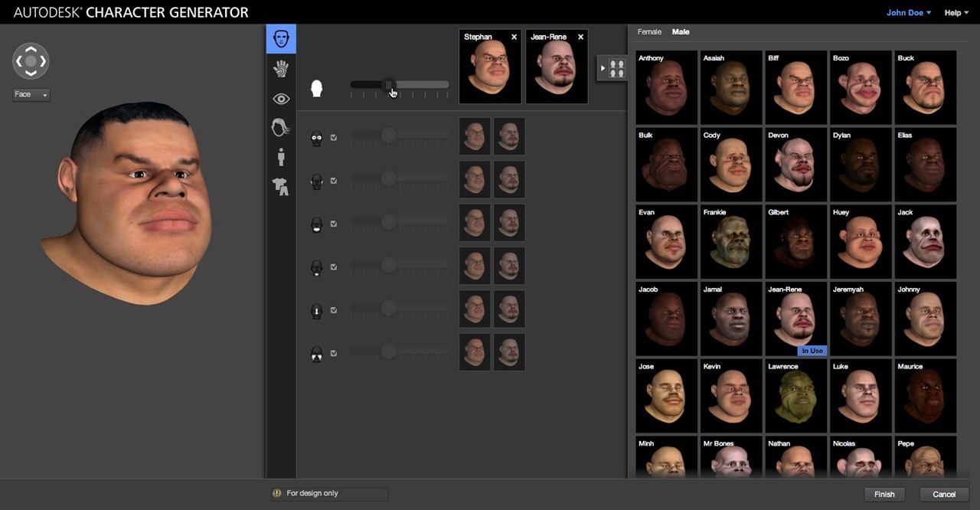Open the Skin (hand) category
This screenshot has width=980, height=510.
[281, 69]
